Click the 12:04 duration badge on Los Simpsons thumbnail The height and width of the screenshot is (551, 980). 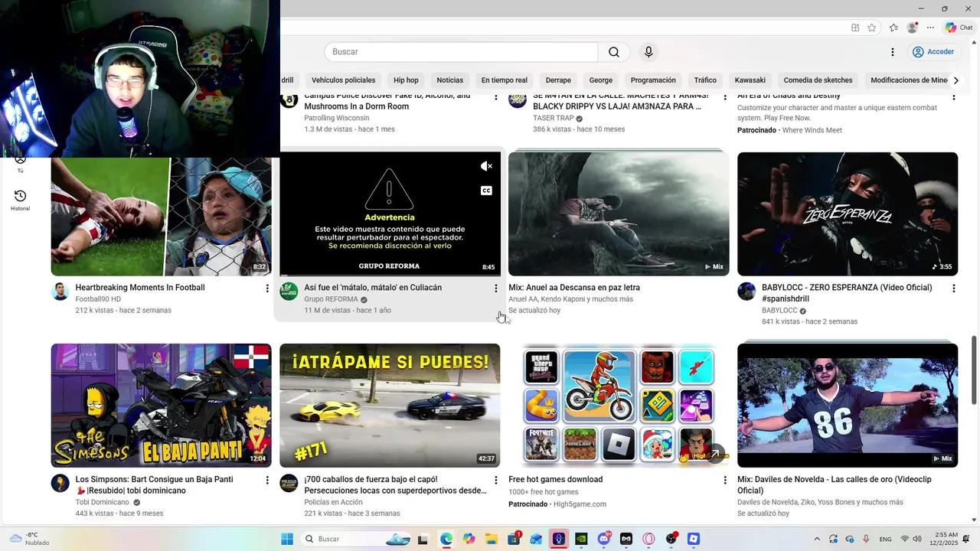pyautogui.click(x=257, y=458)
